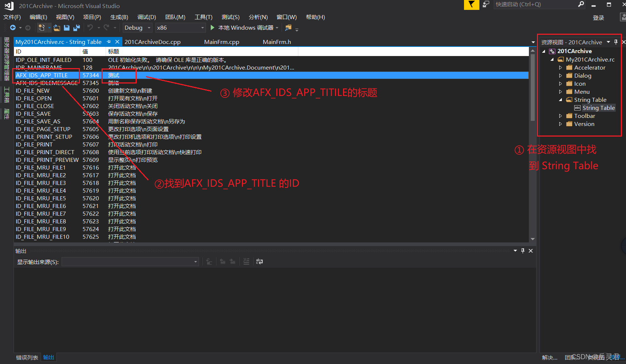This screenshot has width=626, height=364.
Task: Open the 文件(F) menu
Action: (12, 17)
